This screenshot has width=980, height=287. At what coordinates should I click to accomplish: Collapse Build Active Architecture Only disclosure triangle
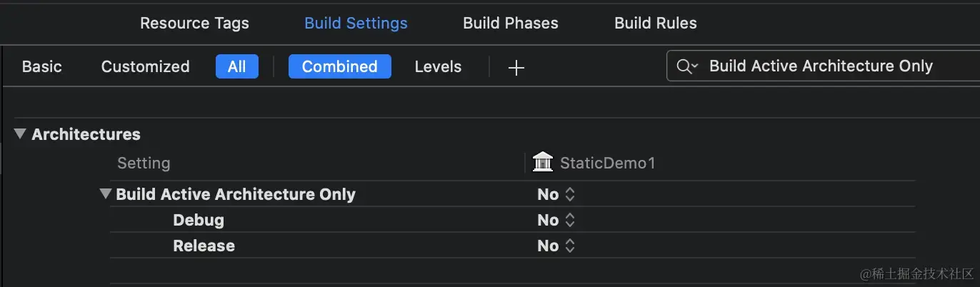[x=106, y=194]
